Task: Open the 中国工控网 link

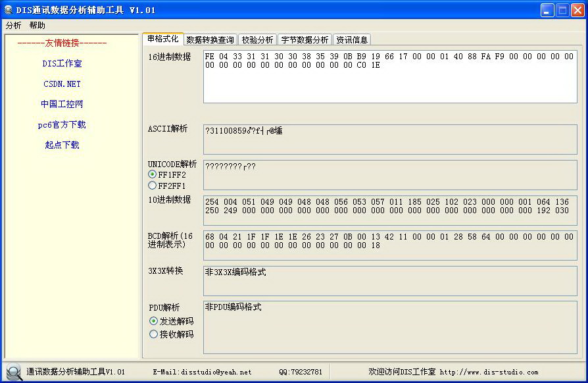Action: coord(62,104)
